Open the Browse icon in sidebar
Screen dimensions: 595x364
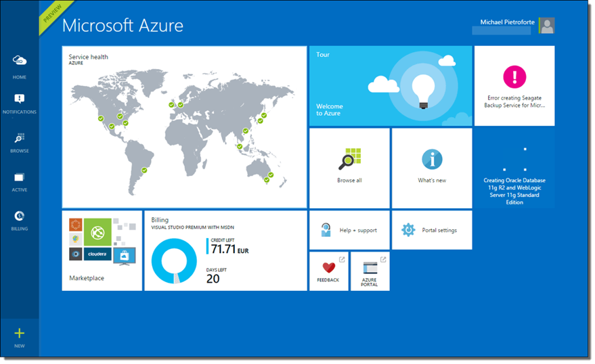coord(20,138)
